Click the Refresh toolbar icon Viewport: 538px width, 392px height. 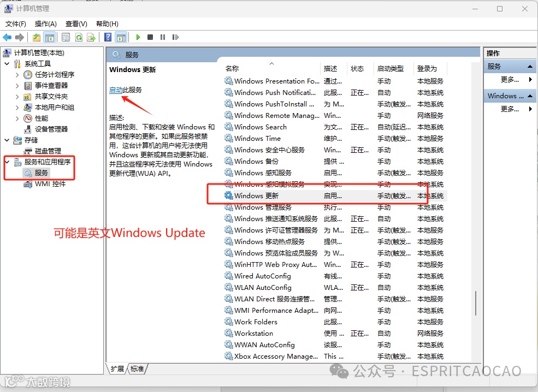click(x=79, y=37)
